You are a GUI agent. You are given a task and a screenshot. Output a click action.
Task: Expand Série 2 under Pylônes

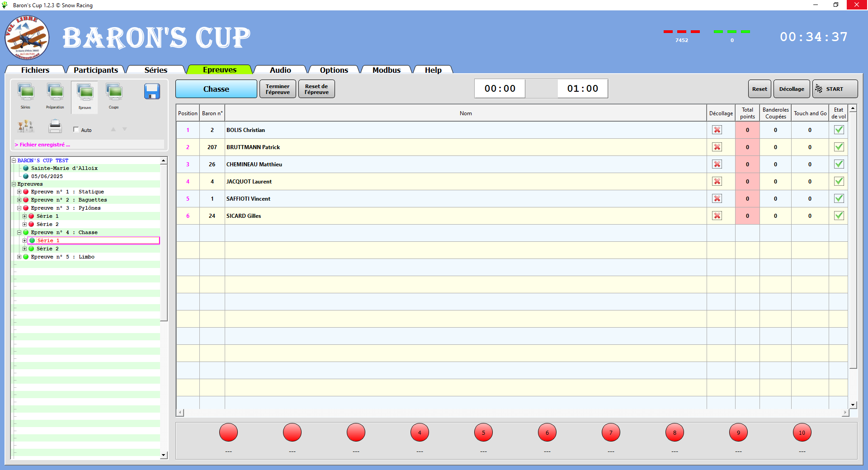(25, 224)
